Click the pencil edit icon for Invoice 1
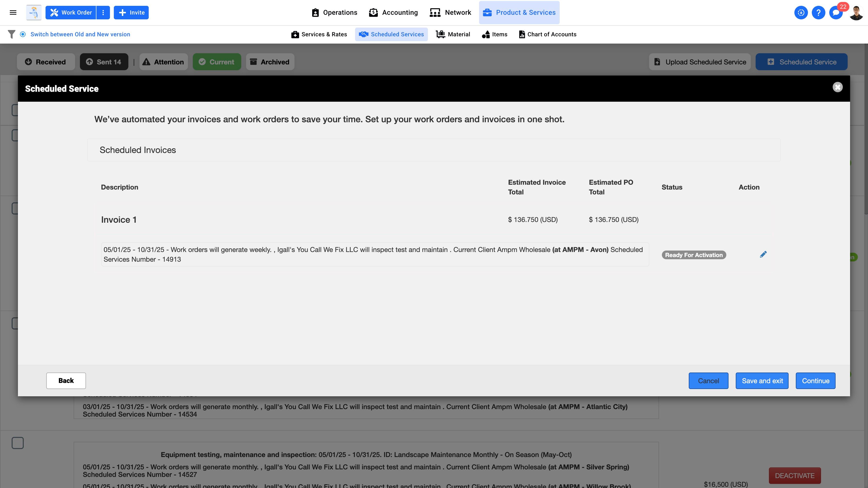 pos(763,255)
